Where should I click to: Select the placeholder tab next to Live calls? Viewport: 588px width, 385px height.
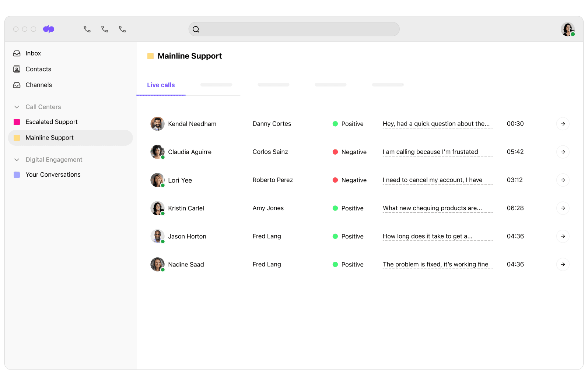216,85
